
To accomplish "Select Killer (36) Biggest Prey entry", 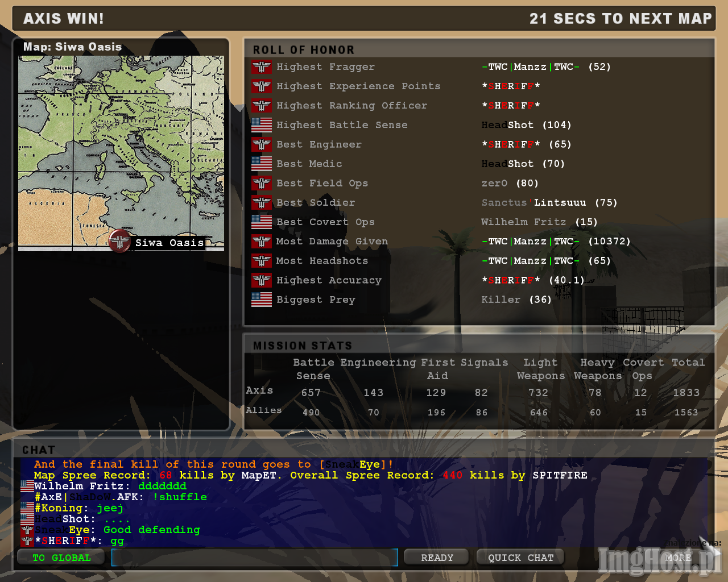I will pyautogui.click(x=516, y=300).
